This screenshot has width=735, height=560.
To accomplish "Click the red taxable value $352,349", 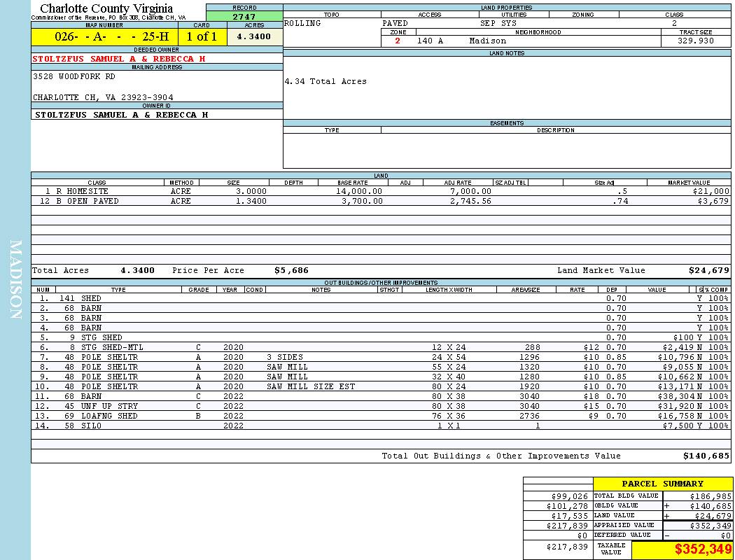I will [x=702, y=549].
